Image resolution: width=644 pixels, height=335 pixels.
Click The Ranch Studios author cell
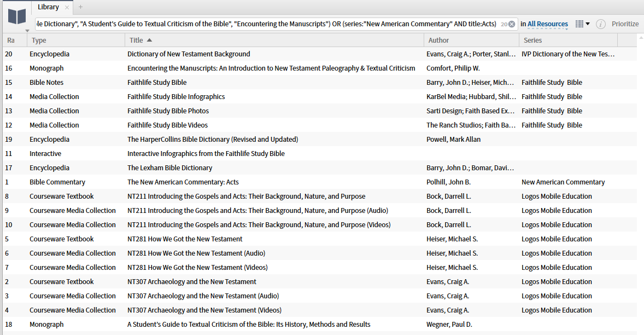[x=471, y=125]
